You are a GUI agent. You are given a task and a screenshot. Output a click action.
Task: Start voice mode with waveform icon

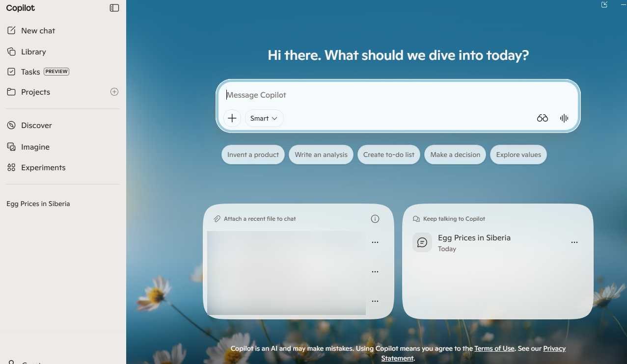click(564, 118)
